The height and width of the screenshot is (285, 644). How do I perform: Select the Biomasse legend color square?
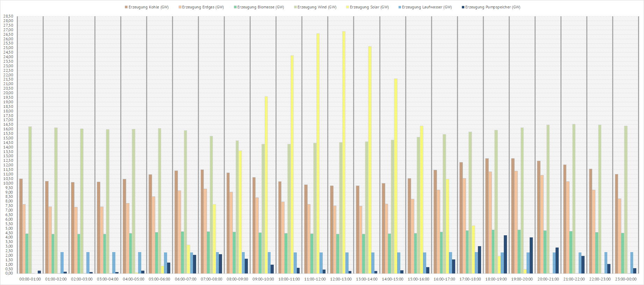click(235, 7)
